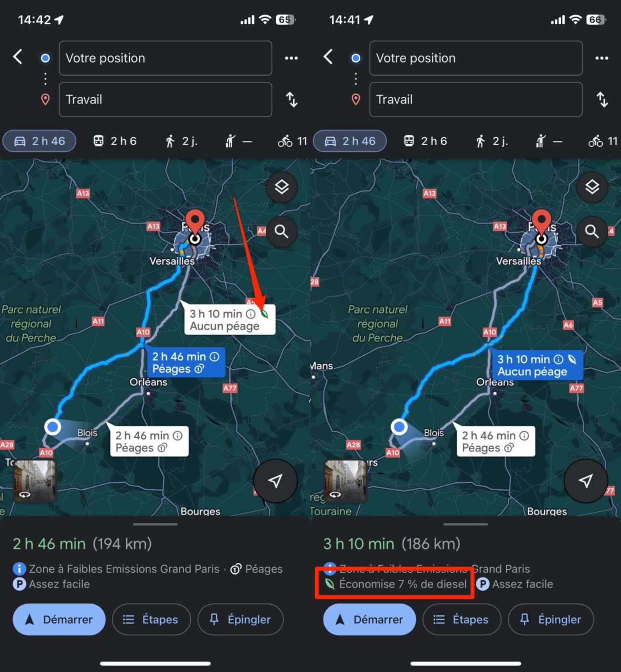Open Street View thumbnail on left map
The image size is (621, 672).
point(35,481)
